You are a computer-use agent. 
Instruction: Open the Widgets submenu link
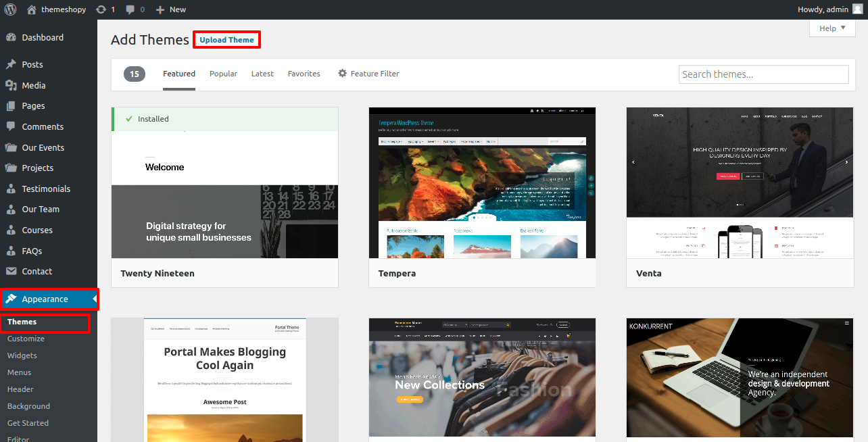[22, 355]
